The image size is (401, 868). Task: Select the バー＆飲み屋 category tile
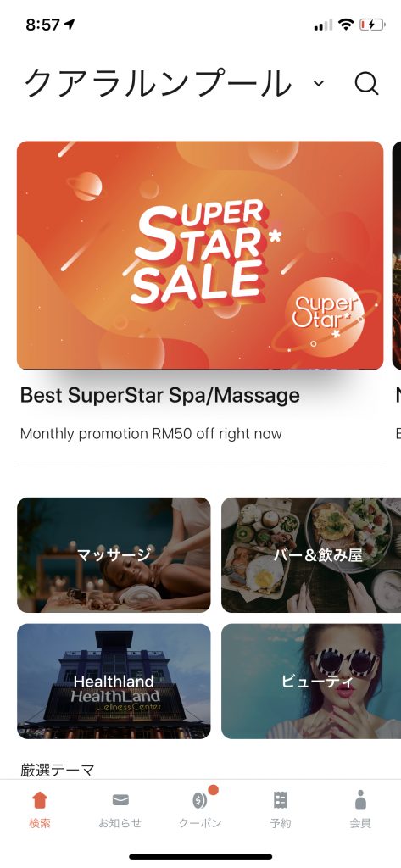(x=311, y=554)
